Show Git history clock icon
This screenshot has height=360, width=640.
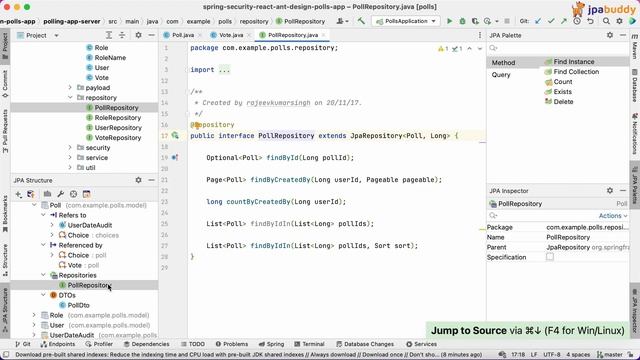(x=577, y=21)
